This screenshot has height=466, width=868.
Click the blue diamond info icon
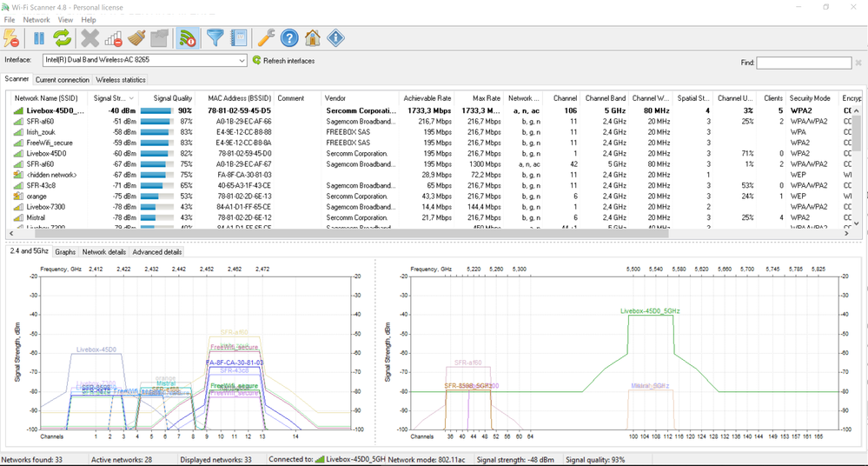pos(335,38)
